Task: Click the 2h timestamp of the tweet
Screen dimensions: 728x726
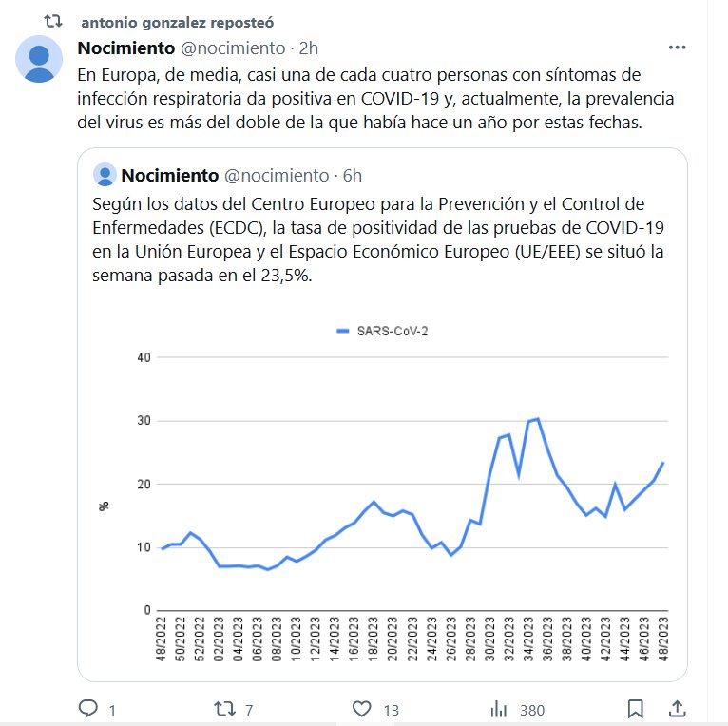Action: point(309,48)
